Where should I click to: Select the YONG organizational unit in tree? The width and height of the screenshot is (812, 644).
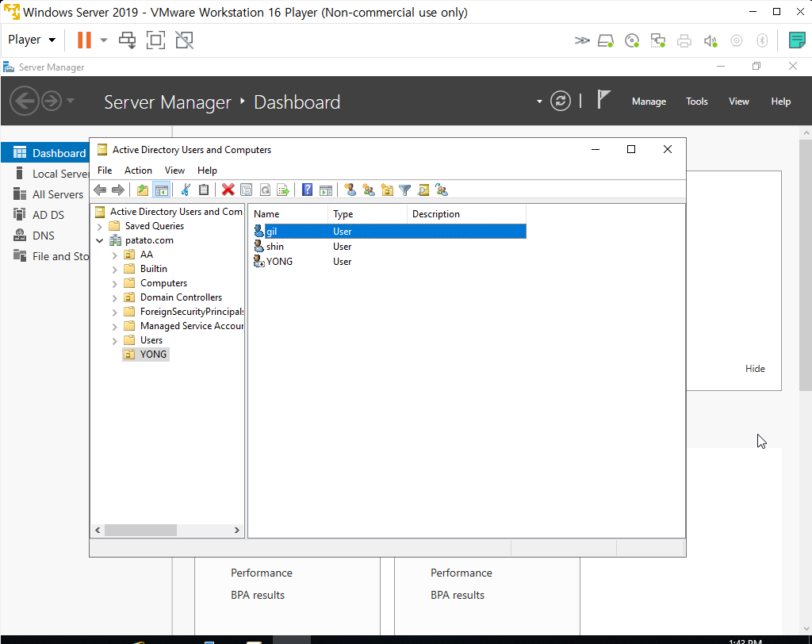pyautogui.click(x=146, y=355)
